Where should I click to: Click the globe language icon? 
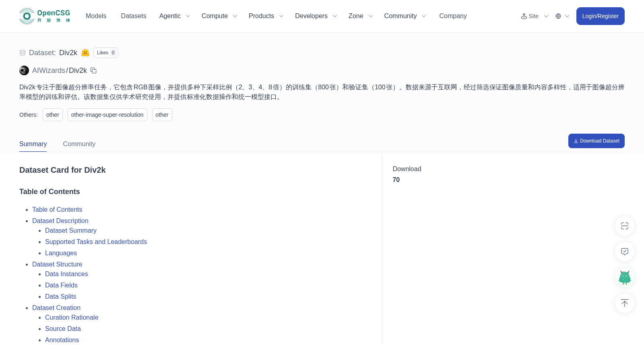point(558,16)
